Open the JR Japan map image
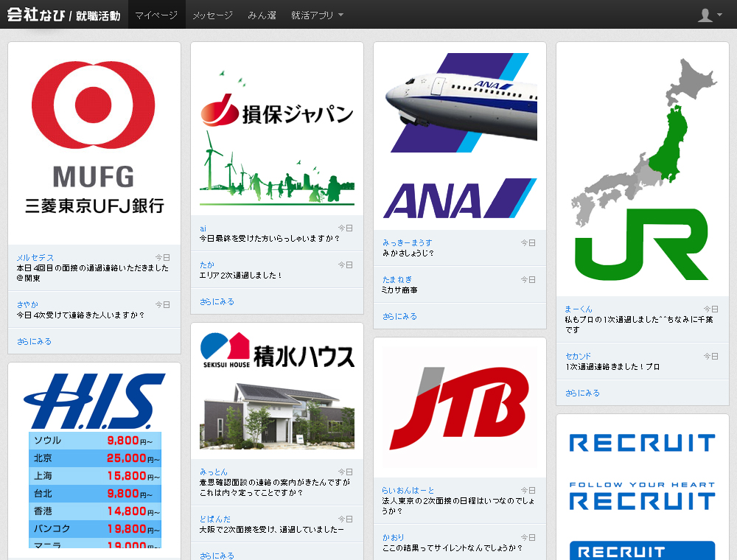The image size is (737, 560). tap(643, 169)
